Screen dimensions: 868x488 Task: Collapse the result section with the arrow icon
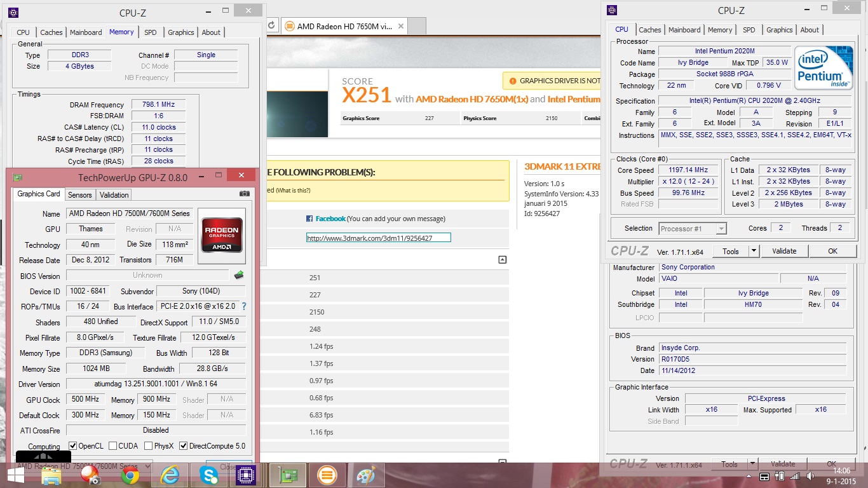point(502,259)
